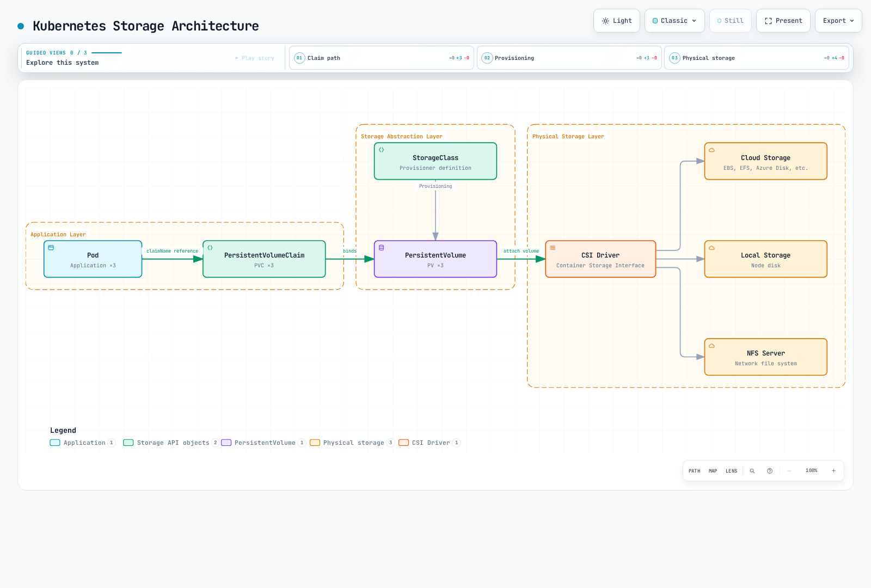871x588 pixels.
Task: Open the diagram search magnifier
Action: [x=752, y=471]
